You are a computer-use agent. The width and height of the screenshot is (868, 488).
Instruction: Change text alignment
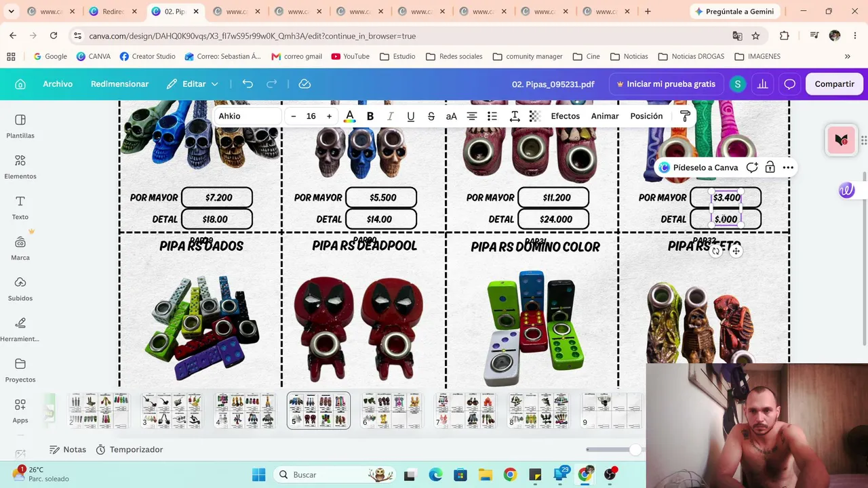[472, 117]
